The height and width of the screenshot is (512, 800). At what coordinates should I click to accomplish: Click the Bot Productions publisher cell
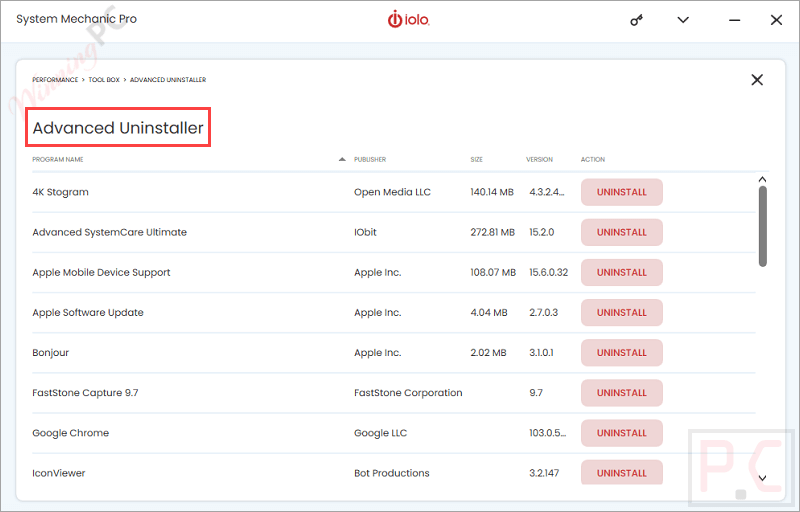392,473
